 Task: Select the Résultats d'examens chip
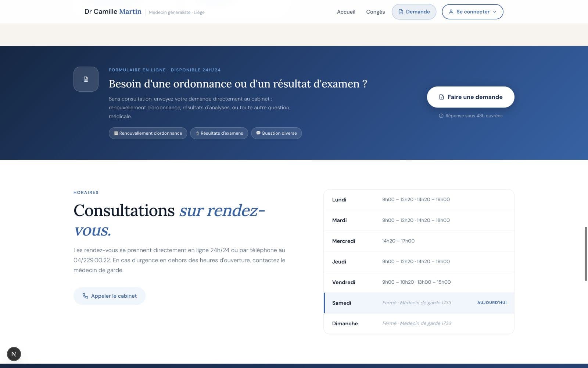coord(219,133)
